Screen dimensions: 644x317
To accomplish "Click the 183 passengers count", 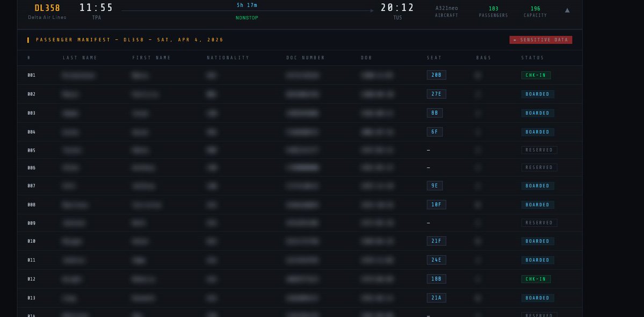I will 493,9.
